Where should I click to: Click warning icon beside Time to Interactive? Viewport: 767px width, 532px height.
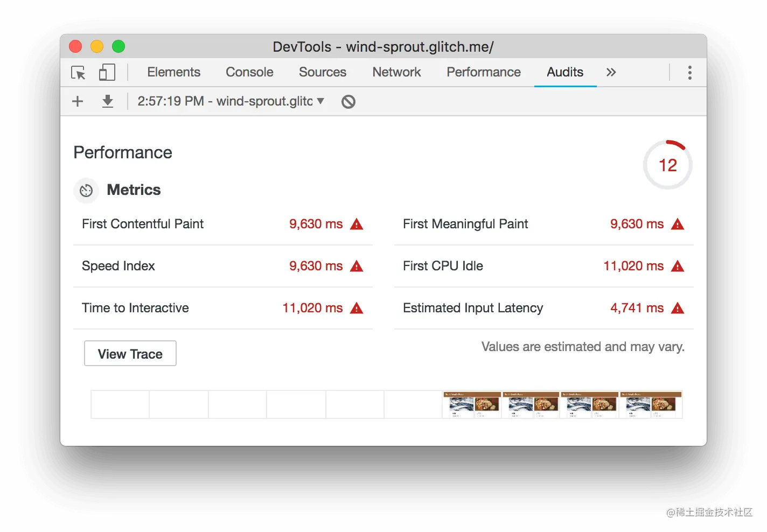click(357, 308)
